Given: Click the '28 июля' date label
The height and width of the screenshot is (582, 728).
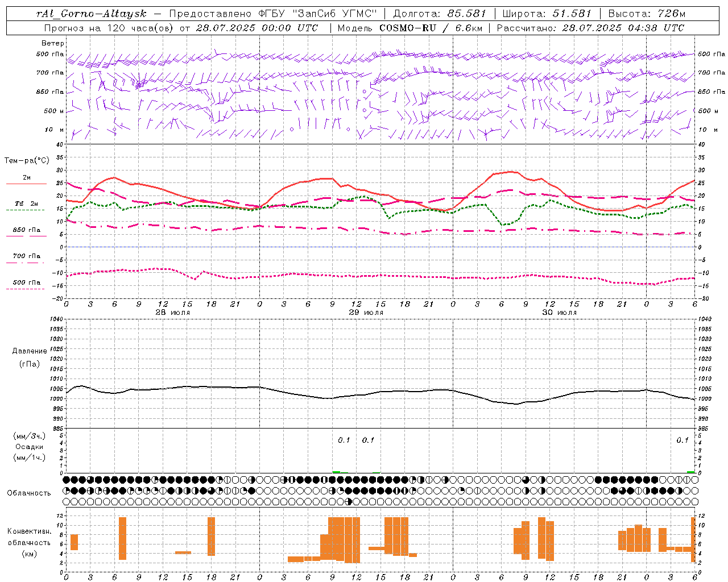Looking at the screenshot, I should [173, 313].
